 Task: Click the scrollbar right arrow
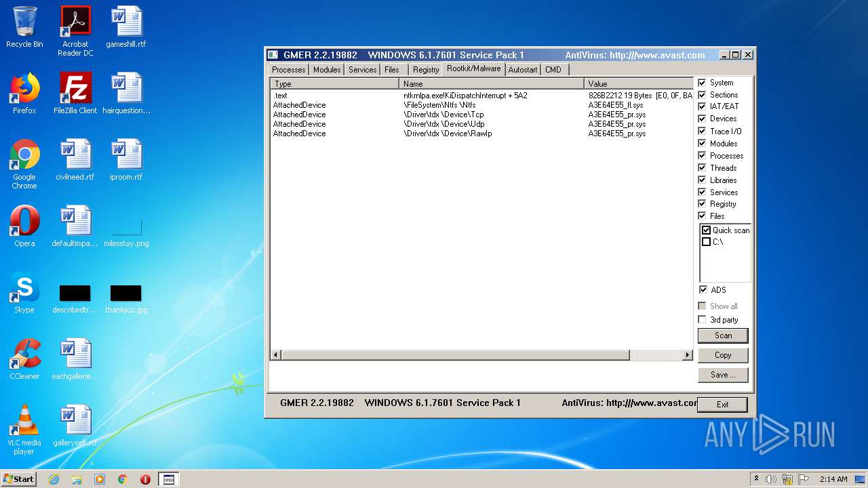[687, 355]
